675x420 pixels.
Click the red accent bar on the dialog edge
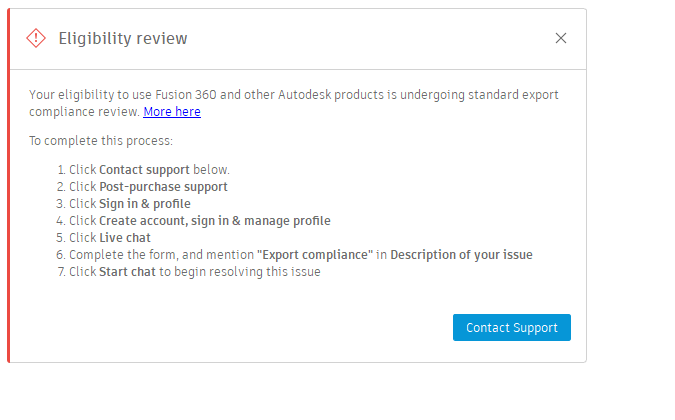click(9, 200)
